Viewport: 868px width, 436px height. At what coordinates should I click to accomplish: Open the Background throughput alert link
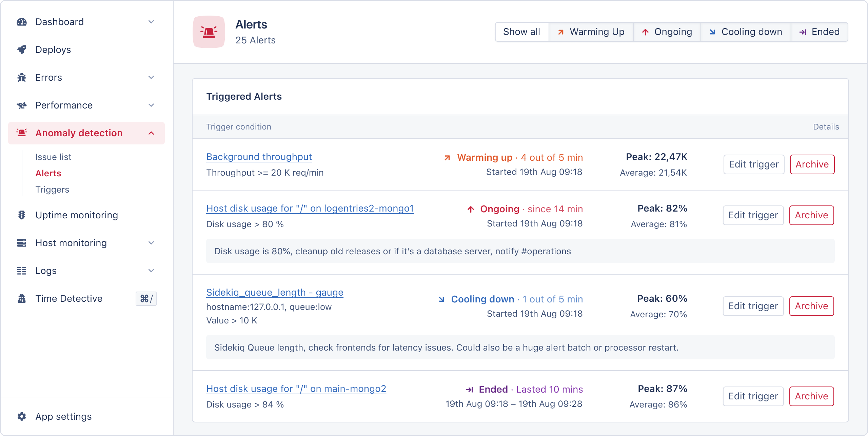tap(259, 157)
